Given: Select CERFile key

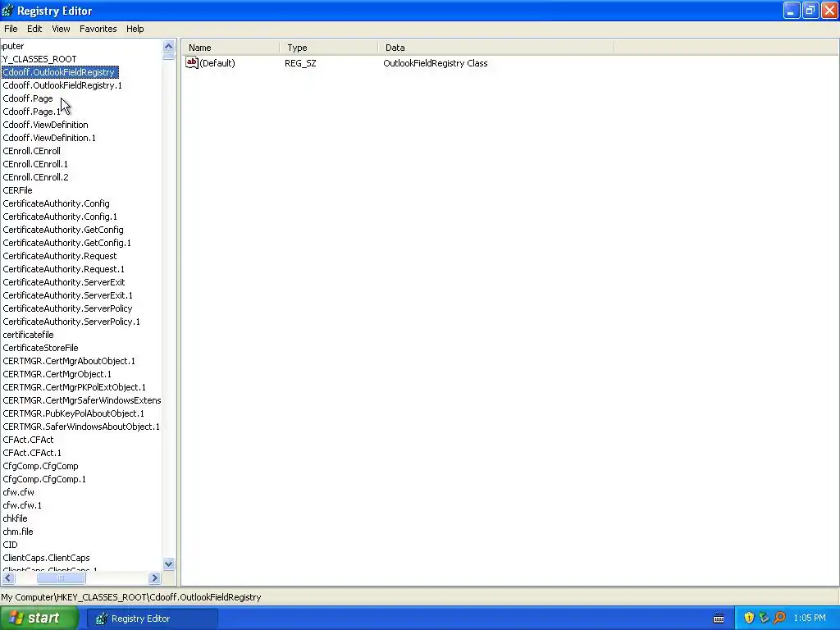Looking at the screenshot, I should point(18,190).
